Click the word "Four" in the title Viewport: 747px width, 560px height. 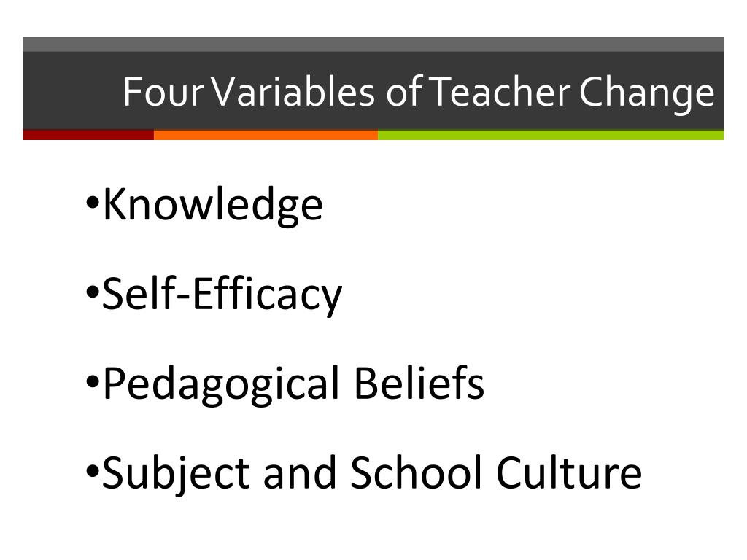pos(163,91)
